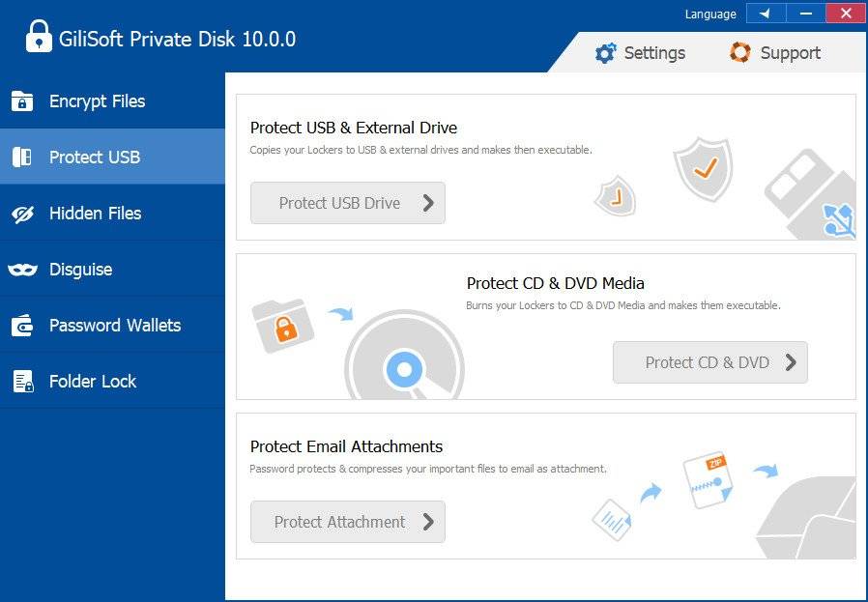Click the Folder Lock document icon

23,382
